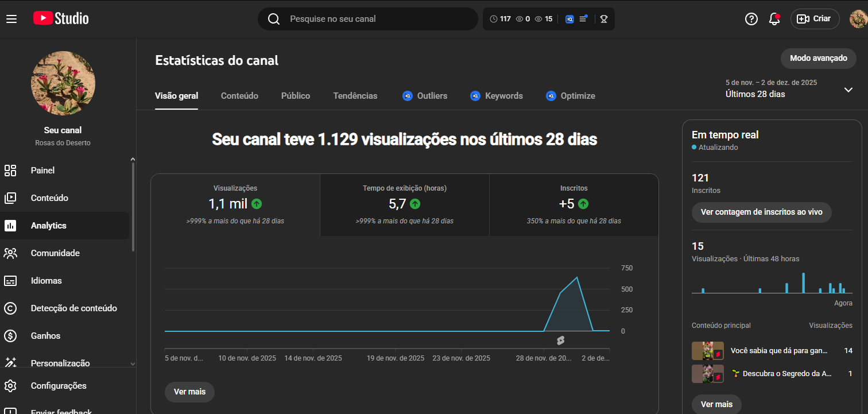
Task: Click the Ganhos dollar icon
Action: point(10,336)
